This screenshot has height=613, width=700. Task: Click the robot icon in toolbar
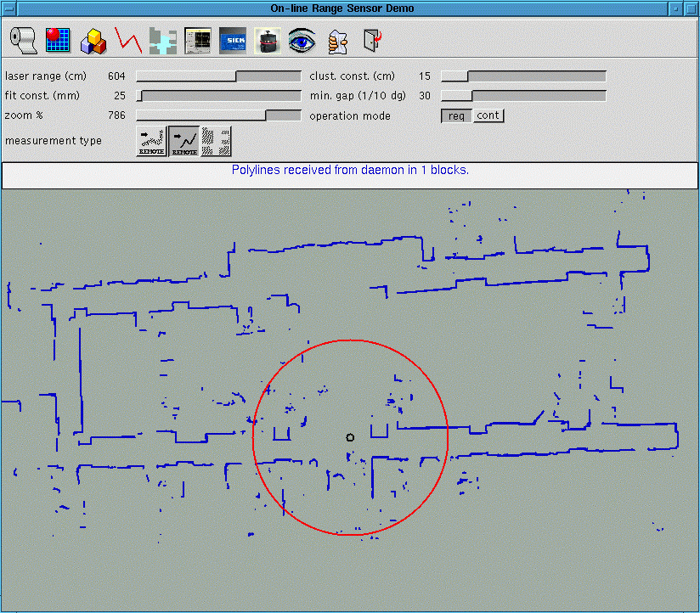point(267,40)
